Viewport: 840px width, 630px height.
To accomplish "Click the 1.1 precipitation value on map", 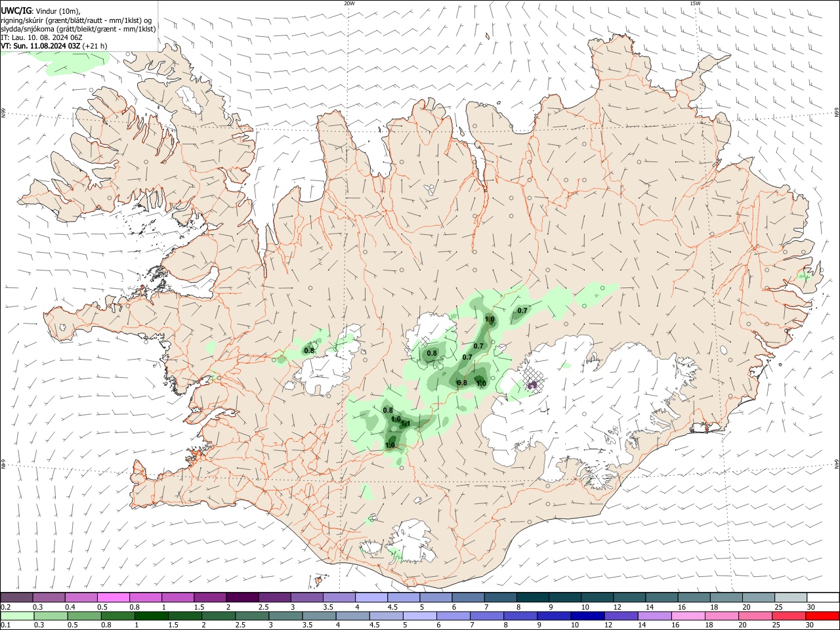I will coord(406,424).
